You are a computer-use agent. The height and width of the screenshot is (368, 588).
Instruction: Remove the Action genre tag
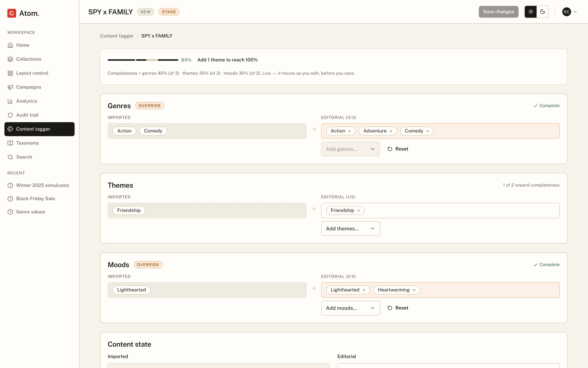click(349, 131)
